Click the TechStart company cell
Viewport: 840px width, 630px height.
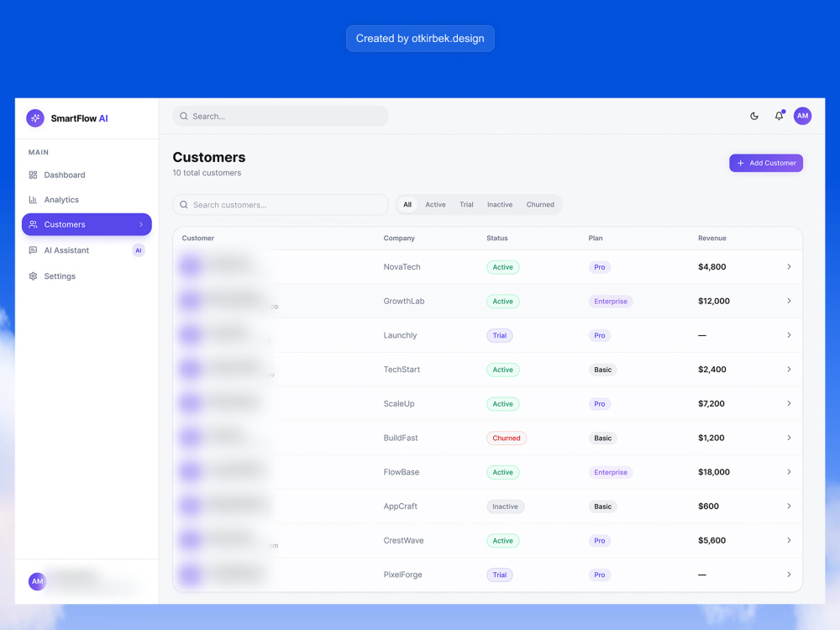[x=402, y=370]
